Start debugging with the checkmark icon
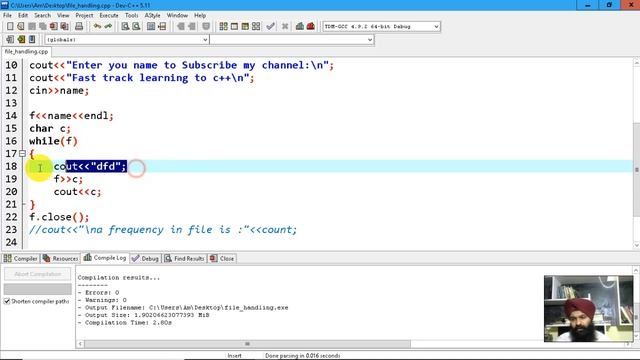Image resolution: width=640 pixels, height=360 pixels. point(270,27)
